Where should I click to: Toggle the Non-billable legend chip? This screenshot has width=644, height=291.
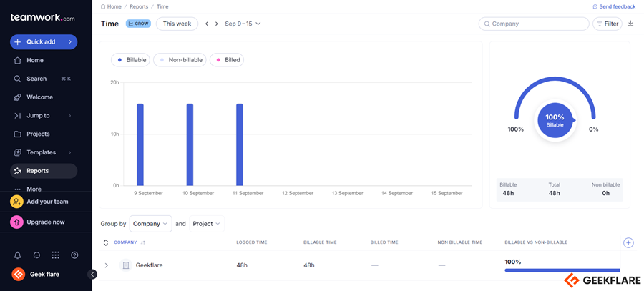(180, 60)
